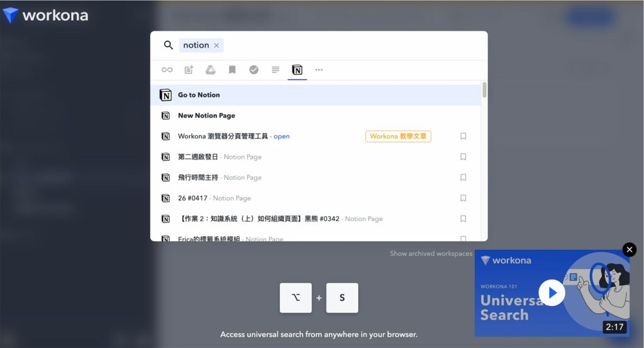Close the Workona 101 video card
Screen dimensions: 644x348
click(x=629, y=249)
